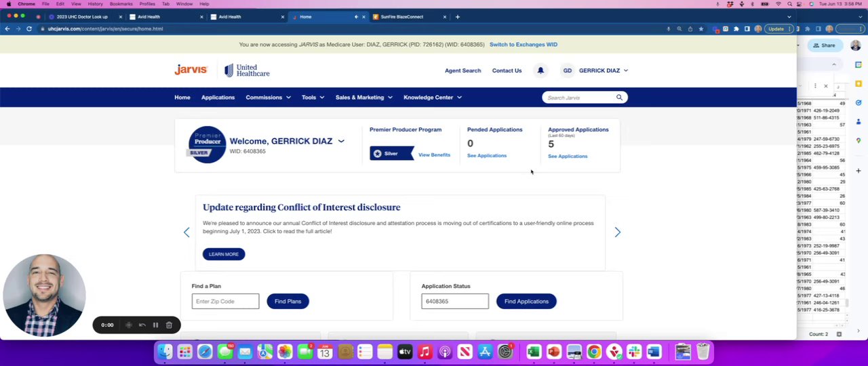
Task: Open the Bookmarks menu in menu bar
Action: [121, 4]
